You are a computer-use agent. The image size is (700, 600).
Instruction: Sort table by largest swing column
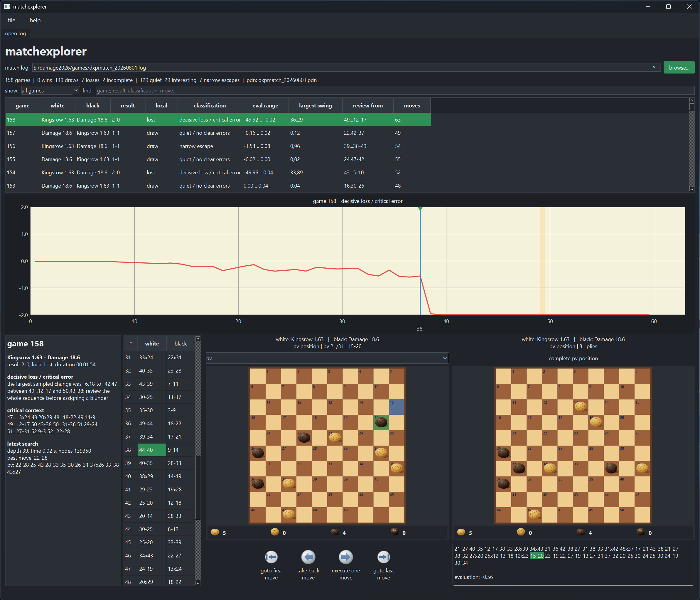point(315,105)
